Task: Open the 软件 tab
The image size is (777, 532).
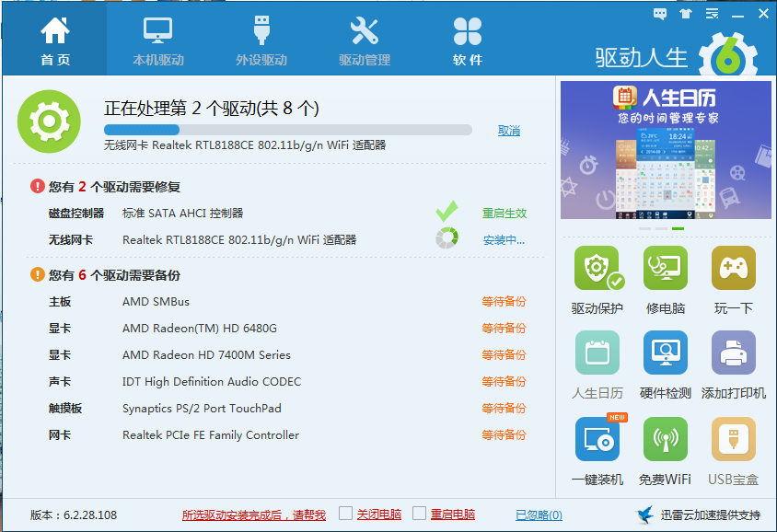Action: pos(468,40)
